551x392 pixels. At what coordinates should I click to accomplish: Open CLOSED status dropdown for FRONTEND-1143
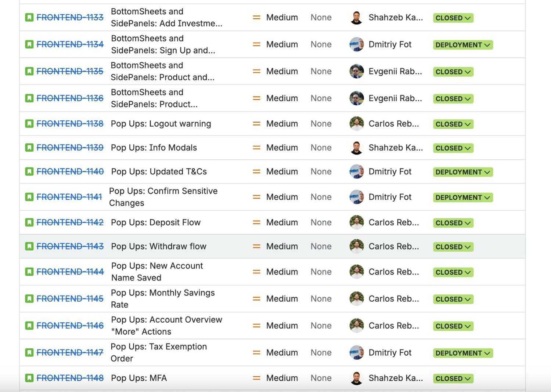point(453,247)
